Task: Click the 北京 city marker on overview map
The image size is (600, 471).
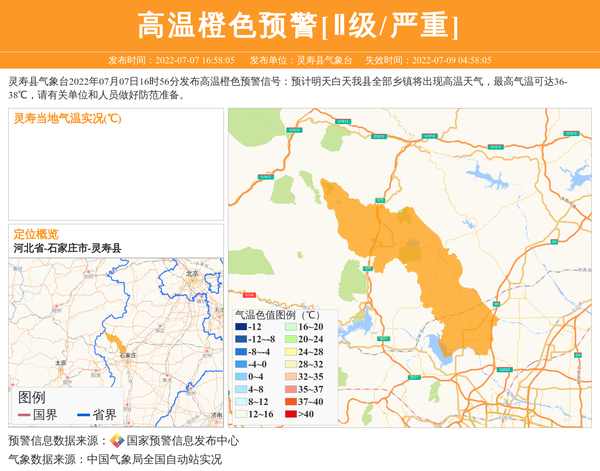Action: click(192, 280)
